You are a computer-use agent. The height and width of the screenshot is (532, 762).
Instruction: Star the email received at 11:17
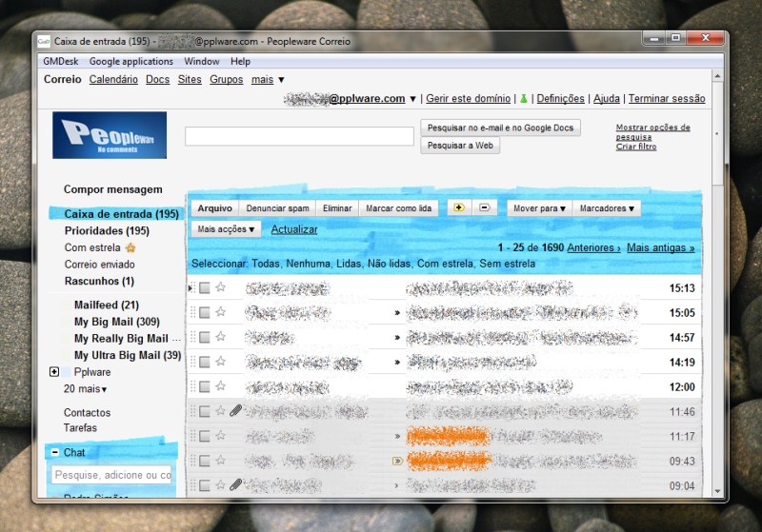221,436
